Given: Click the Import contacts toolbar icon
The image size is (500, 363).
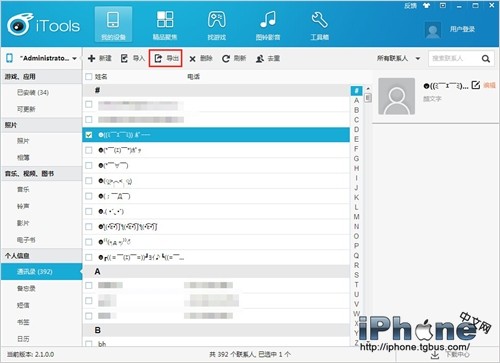Looking at the screenshot, I should coord(124,59).
